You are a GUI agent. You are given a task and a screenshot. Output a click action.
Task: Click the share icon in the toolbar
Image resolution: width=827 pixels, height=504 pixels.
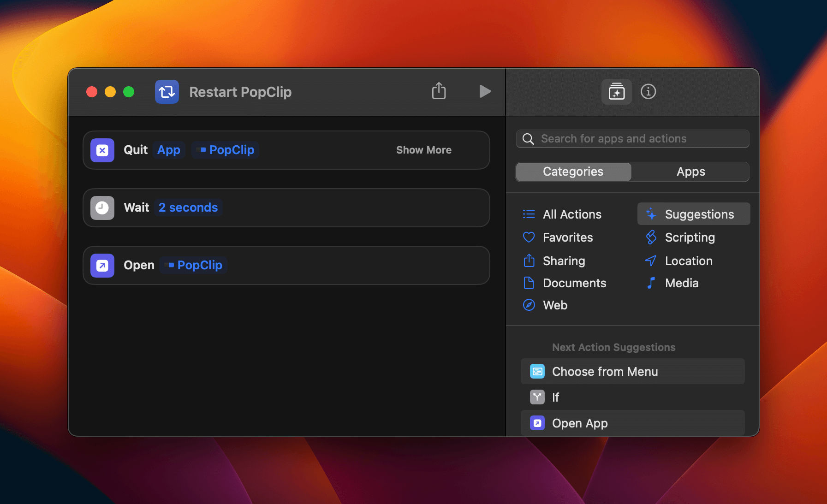coord(439,91)
